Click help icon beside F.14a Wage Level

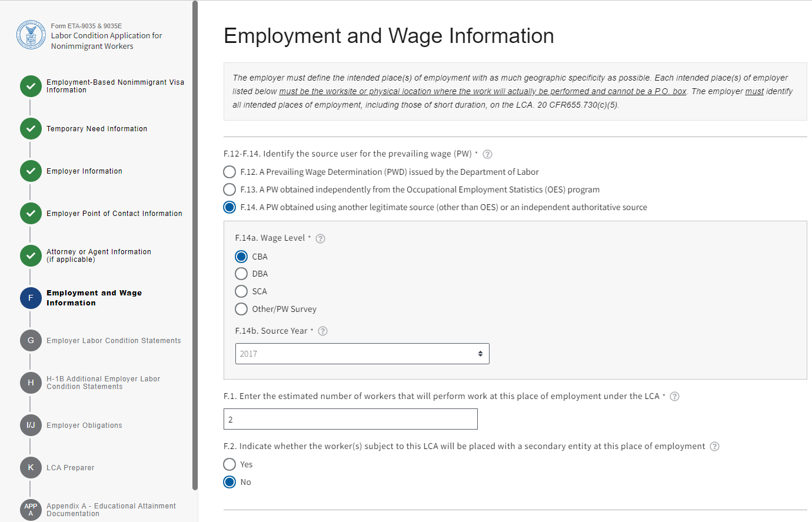(320, 238)
